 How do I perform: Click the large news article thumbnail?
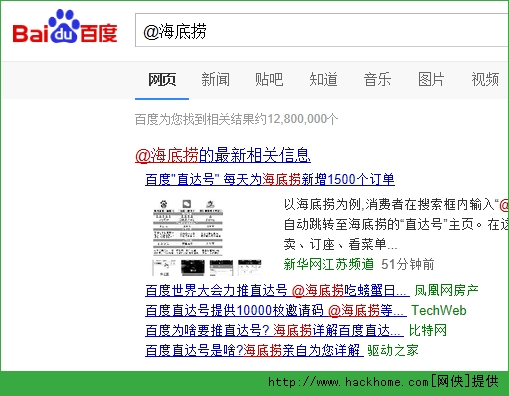[188, 227]
